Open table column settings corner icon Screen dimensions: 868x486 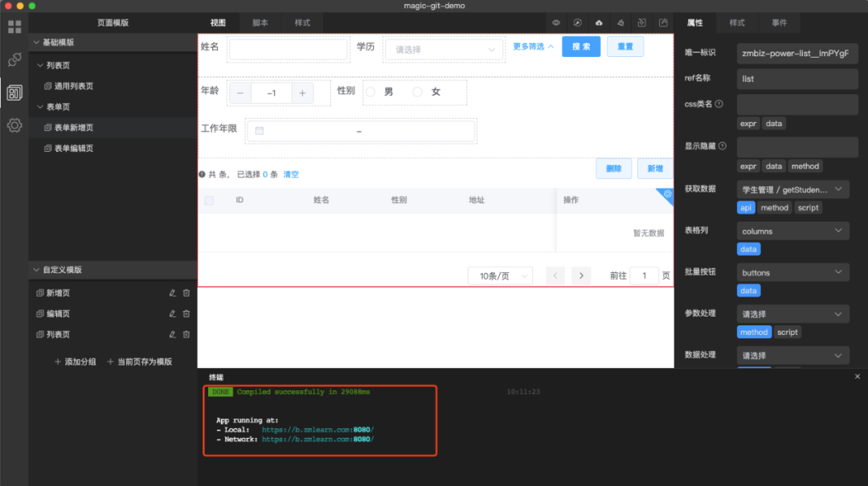pyautogui.click(x=667, y=194)
